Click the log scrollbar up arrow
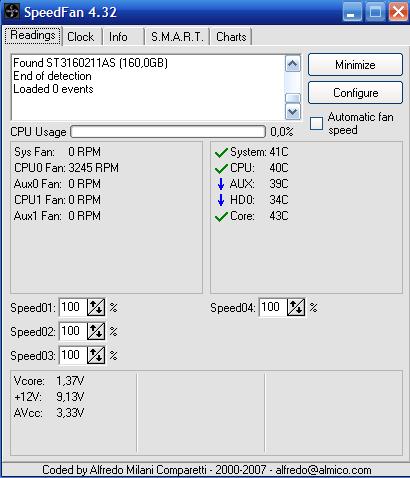This screenshot has height=478, width=410. pos(293,64)
